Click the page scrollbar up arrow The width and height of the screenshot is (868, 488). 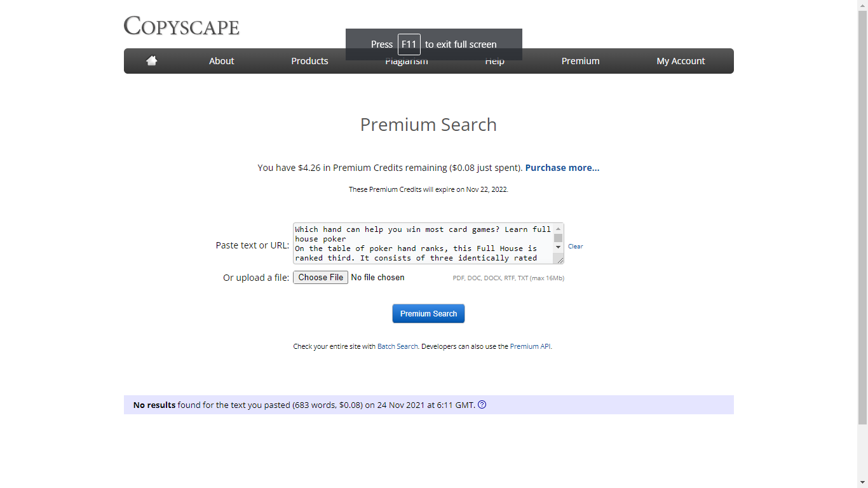(x=862, y=5)
